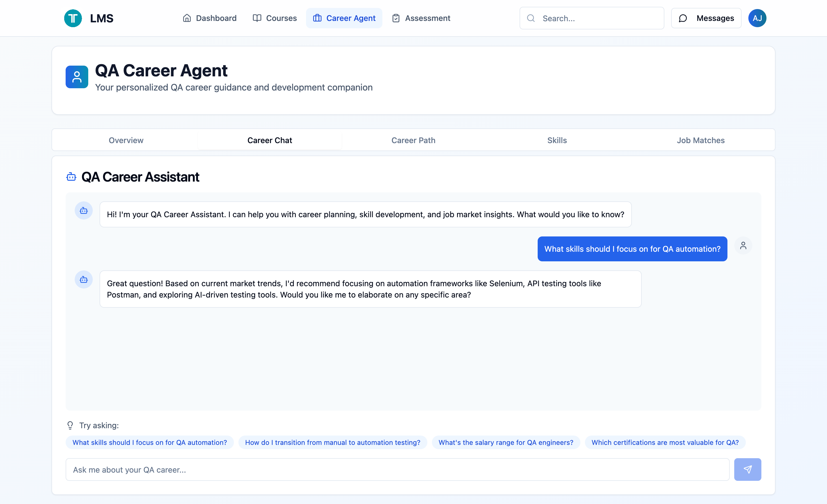Viewport: 827px width, 504px height.
Task: Pick suggestion about QA engineer salary range
Action: [506, 443]
